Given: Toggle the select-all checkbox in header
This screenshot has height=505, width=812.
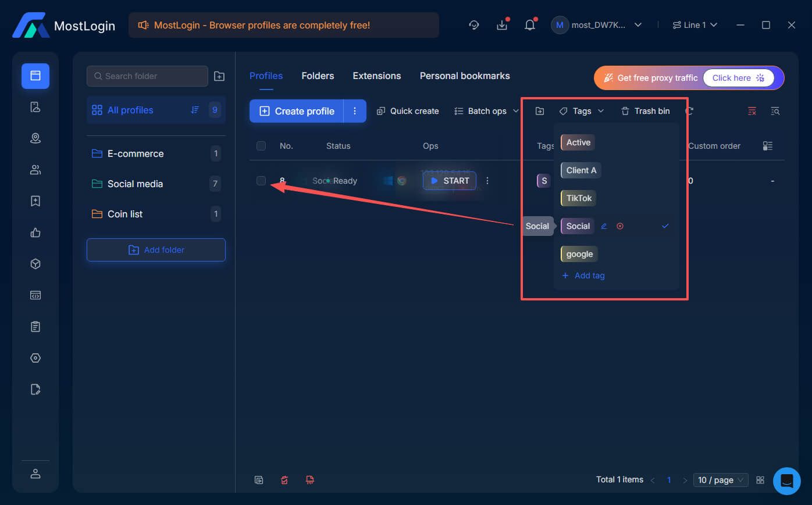Looking at the screenshot, I should pyautogui.click(x=261, y=146).
